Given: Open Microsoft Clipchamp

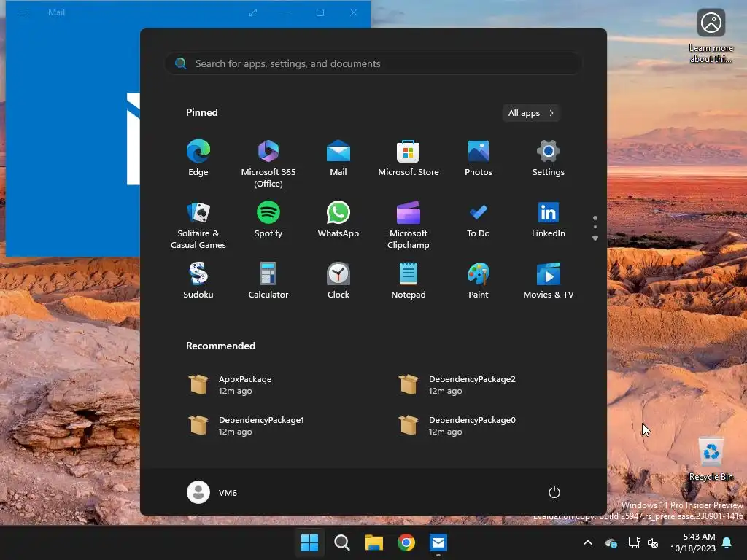Looking at the screenshot, I should (x=409, y=225).
